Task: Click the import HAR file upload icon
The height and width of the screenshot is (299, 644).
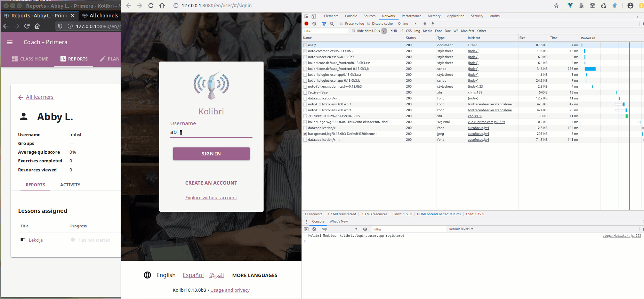Action: click(x=425, y=24)
